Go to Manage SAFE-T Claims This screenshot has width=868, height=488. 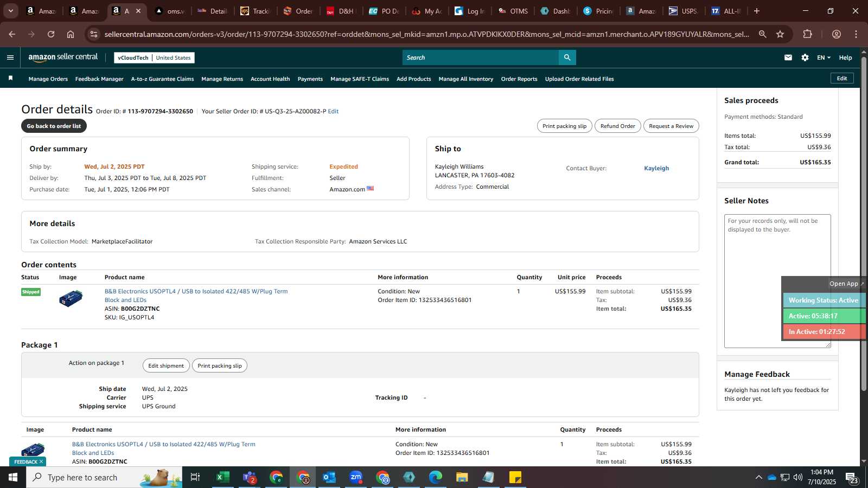[x=360, y=79]
